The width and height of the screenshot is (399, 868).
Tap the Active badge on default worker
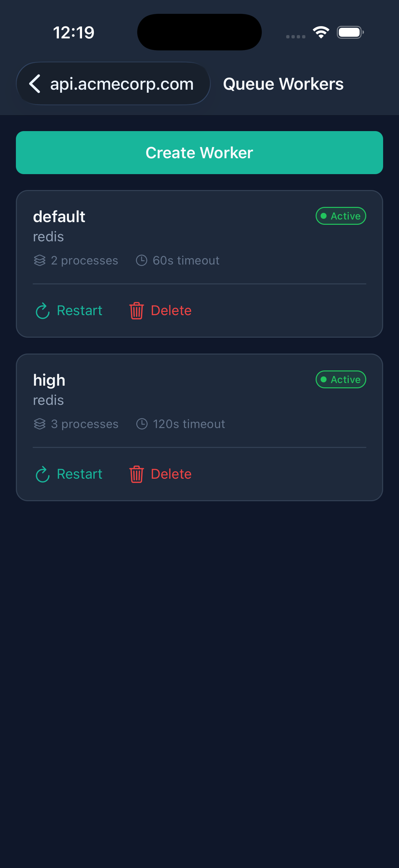click(x=341, y=216)
